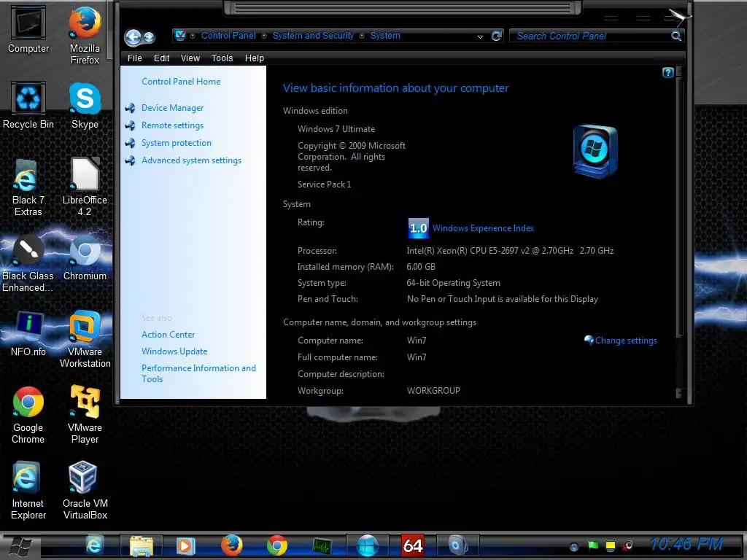This screenshot has width=747, height=560.
Task: Expand the System and Security breadcrumb arrow
Action: [x=362, y=36]
